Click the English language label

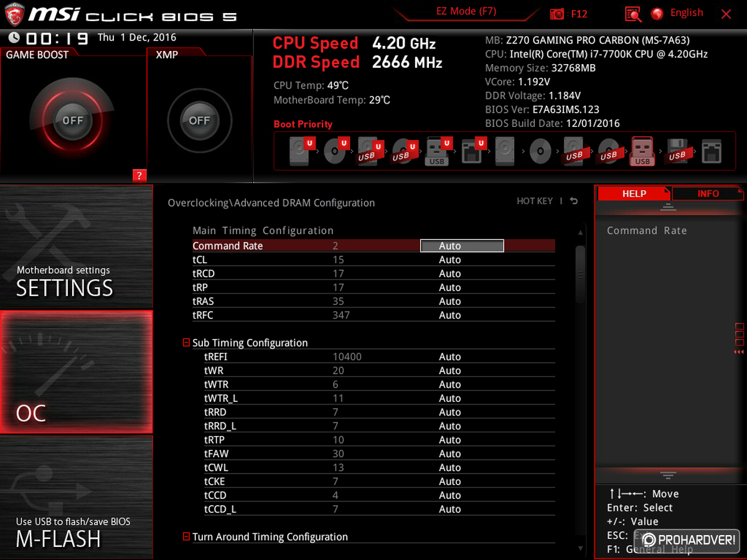click(687, 13)
